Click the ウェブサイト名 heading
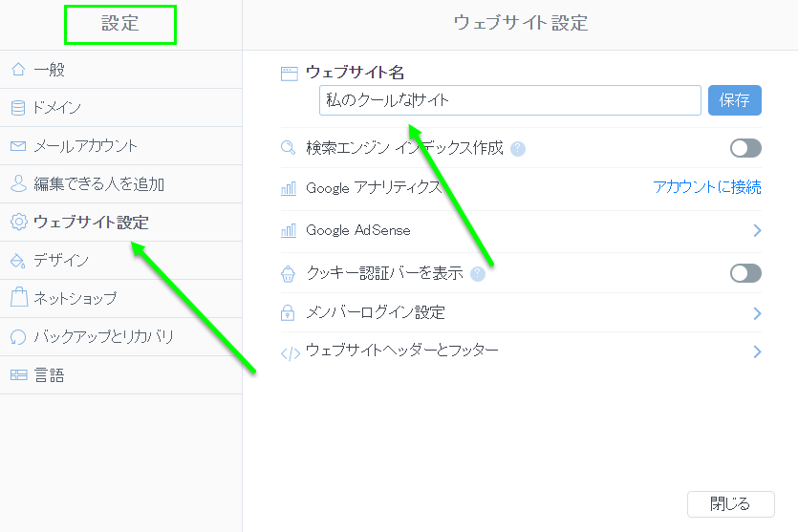The height and width of the screenshot is (532, 798). click(x=356, y=73)
